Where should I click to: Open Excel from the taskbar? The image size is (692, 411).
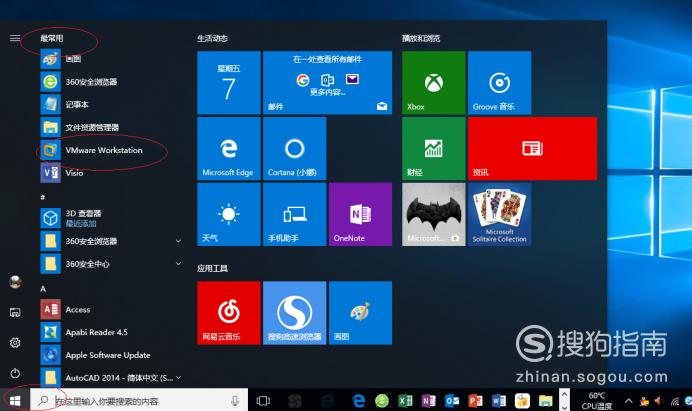(405, 401)
